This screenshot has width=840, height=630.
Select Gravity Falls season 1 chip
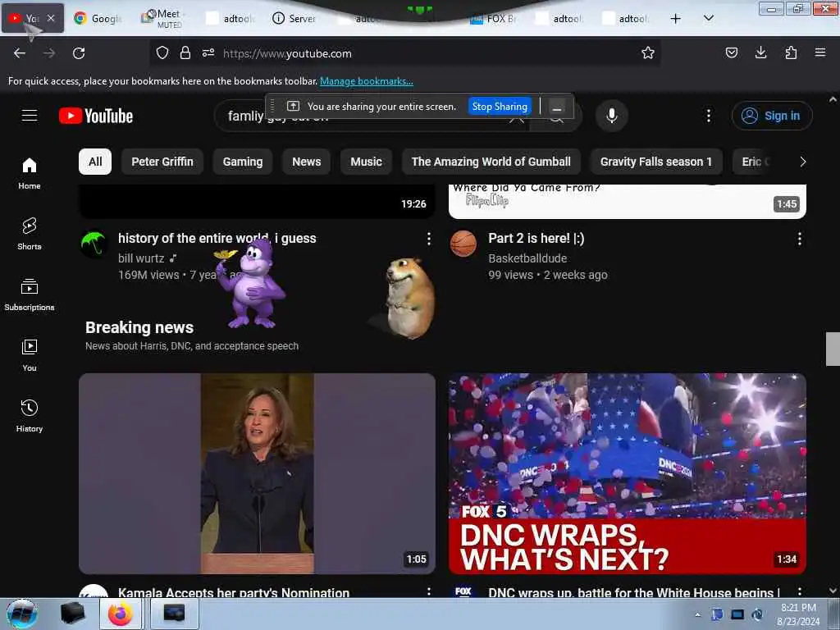(x=655, y=162)
